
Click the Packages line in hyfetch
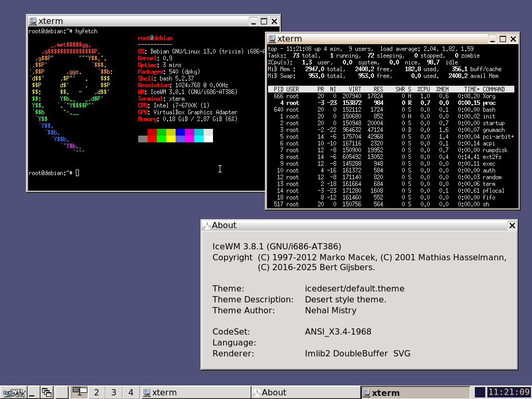coord(169,72)
